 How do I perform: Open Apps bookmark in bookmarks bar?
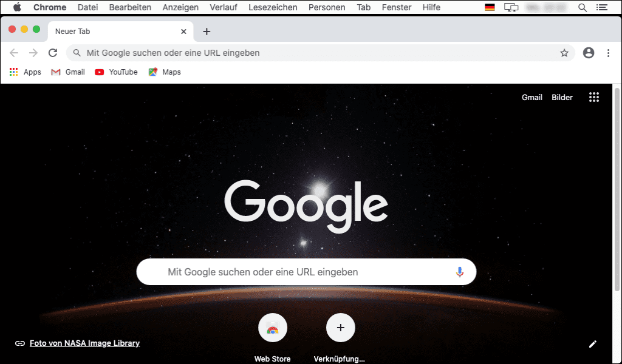coord(25,72)
